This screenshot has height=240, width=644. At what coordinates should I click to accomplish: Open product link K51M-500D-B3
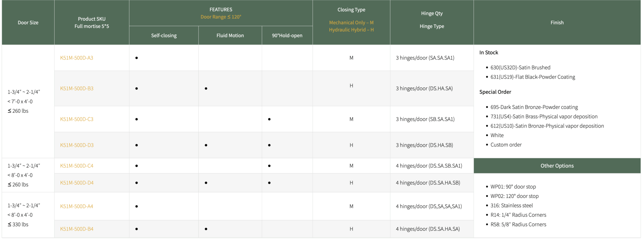(x=77, y=88)
